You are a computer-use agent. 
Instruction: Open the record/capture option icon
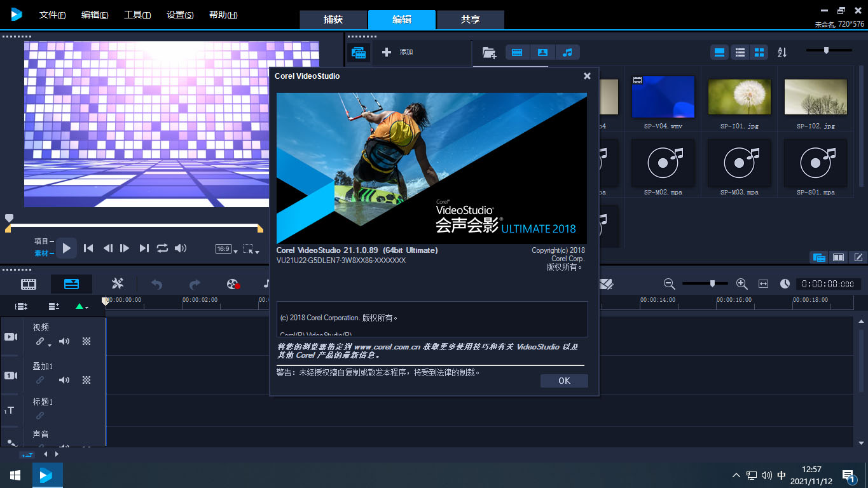pyautogui.click(x=233, y=284)
